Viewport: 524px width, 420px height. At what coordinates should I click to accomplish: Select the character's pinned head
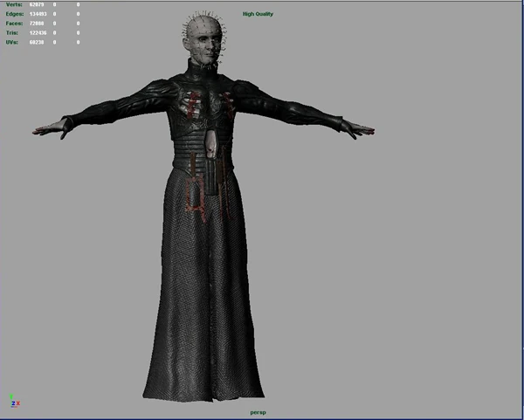pyautogui.click(x=203, y=39)
